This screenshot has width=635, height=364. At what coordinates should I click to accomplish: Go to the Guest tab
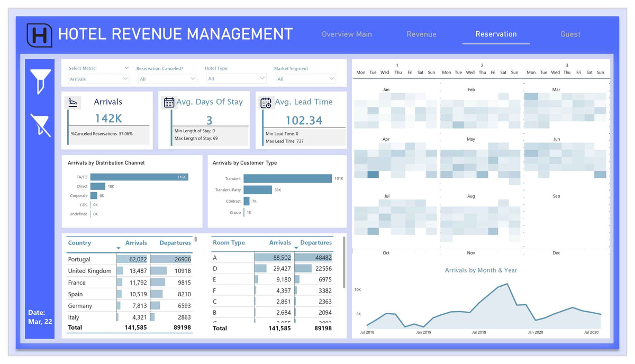click(570, 34)
